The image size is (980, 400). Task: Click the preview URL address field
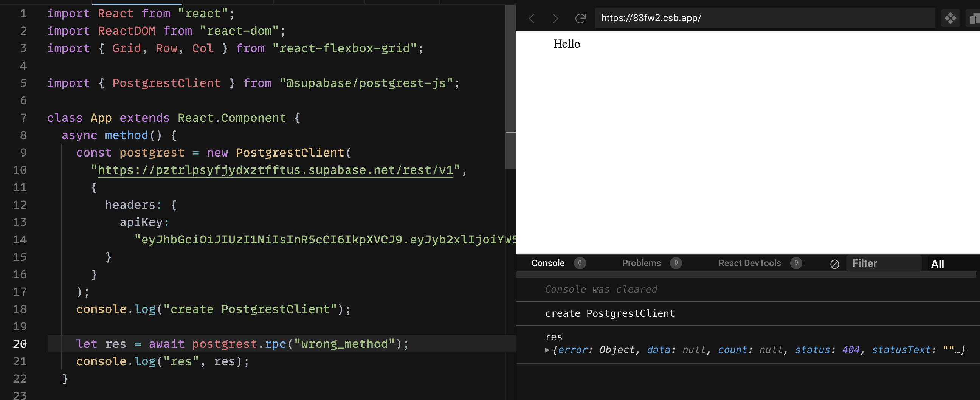(764, 18)
